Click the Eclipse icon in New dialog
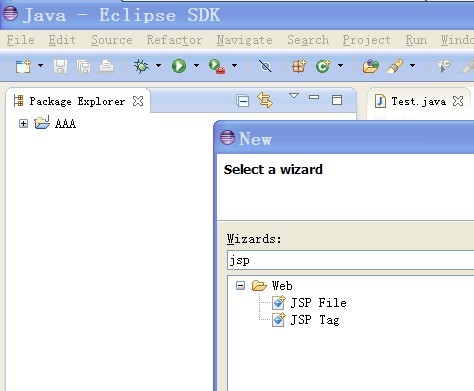The width and height of the screenshot is (474, 391). pyautogui.click(x=227, y=137)
